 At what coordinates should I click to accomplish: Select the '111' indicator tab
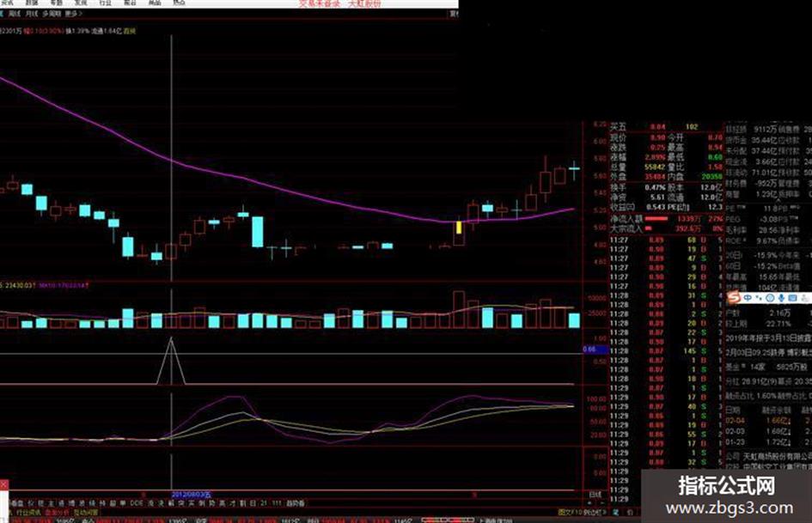277,502
